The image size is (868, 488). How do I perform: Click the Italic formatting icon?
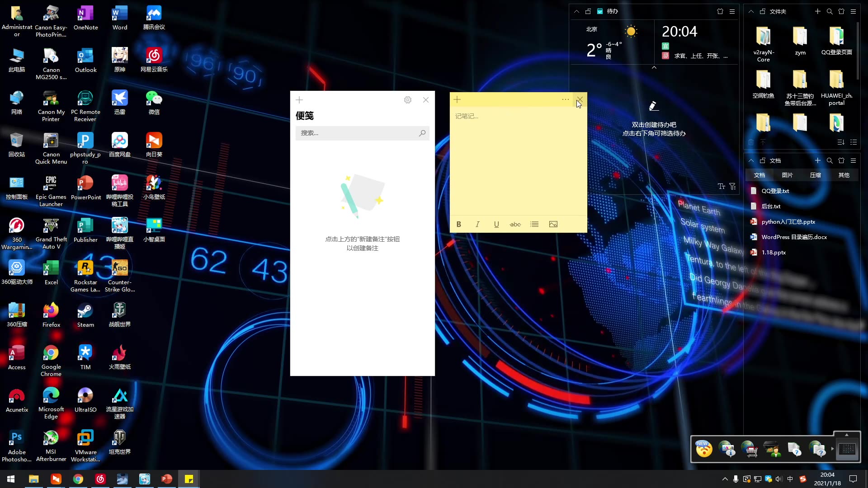[477, 224]
